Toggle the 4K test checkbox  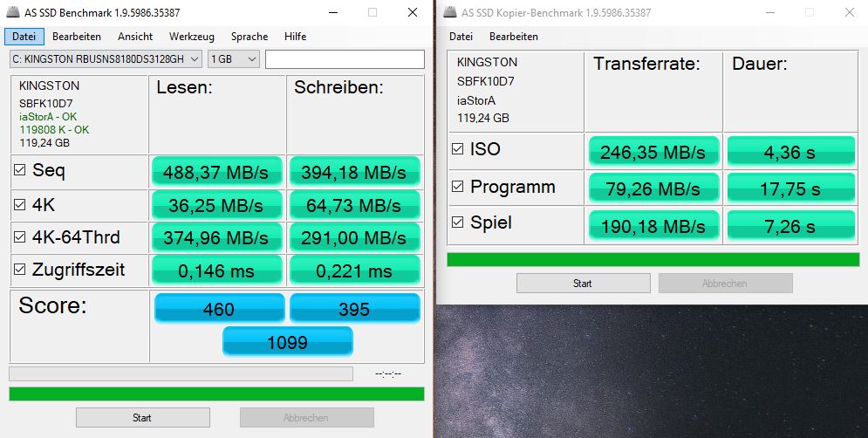[x=19, y=205]
